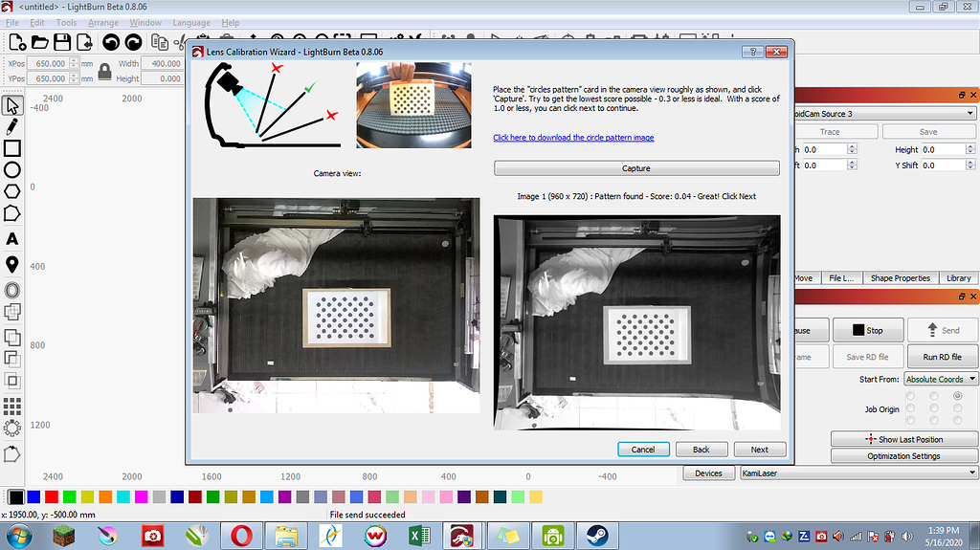
Task: Click the wizard's help question mark button
Action: [752, 52]
